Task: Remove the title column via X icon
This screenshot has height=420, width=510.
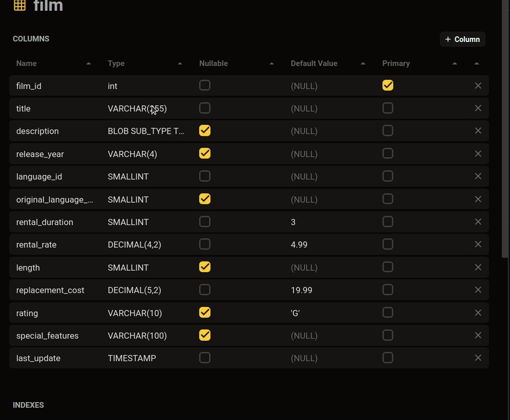Action: click(478, 108)
